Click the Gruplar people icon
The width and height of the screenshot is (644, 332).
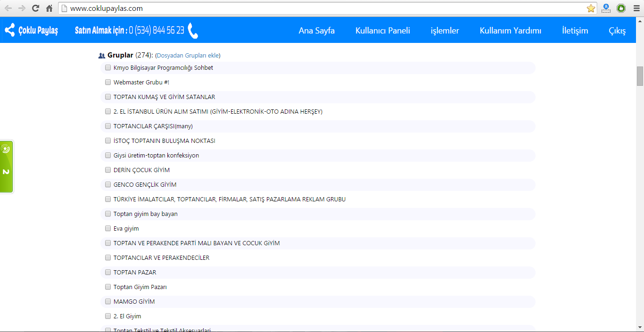(101, 56)
